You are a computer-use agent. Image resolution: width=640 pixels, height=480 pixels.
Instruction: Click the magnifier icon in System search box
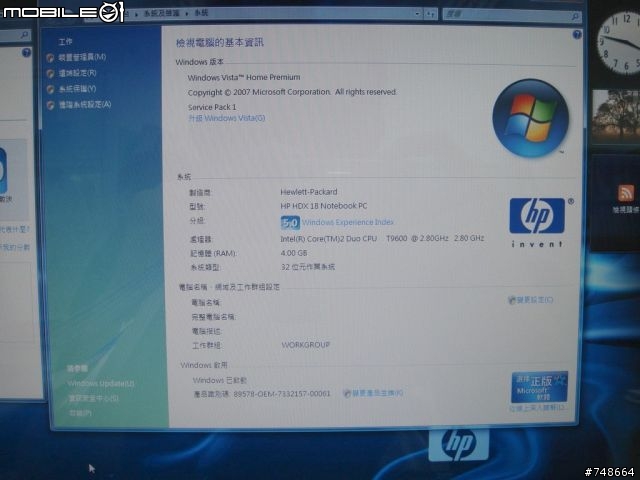[x=575, y=16]
